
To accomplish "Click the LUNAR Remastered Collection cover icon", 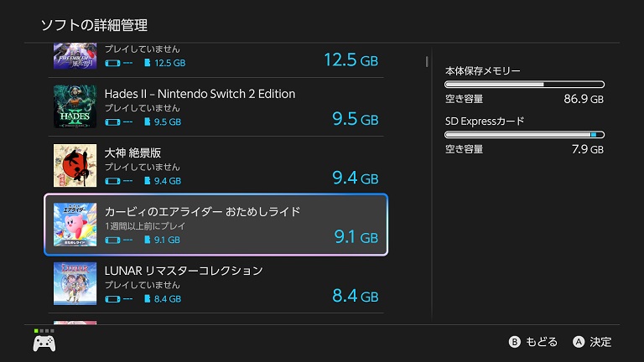I will coord(75,283).
